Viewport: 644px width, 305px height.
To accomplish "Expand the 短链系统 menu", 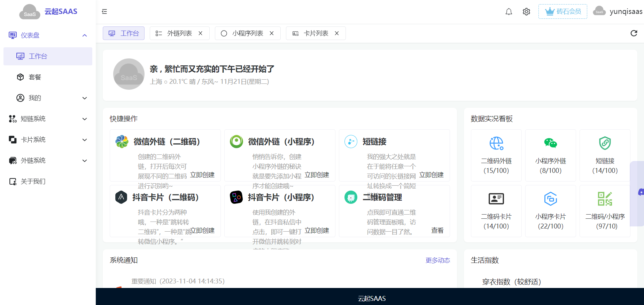I will pos(48,119).
